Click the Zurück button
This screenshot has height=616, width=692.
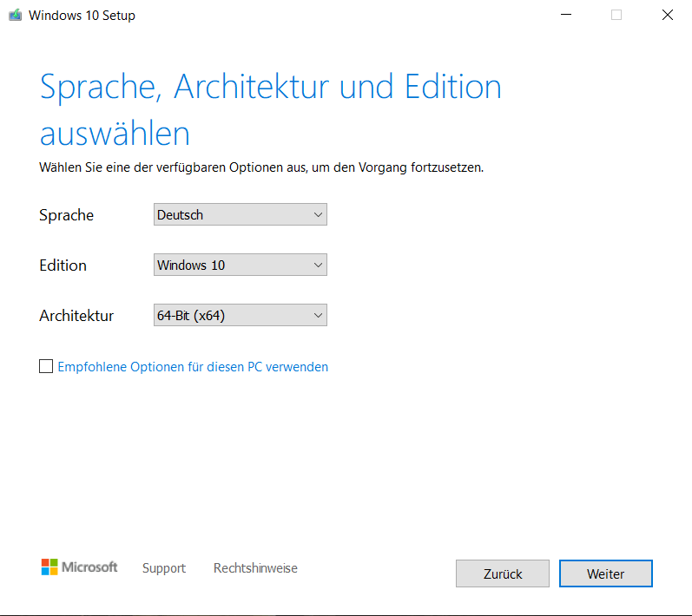click(x=503, y=573)
